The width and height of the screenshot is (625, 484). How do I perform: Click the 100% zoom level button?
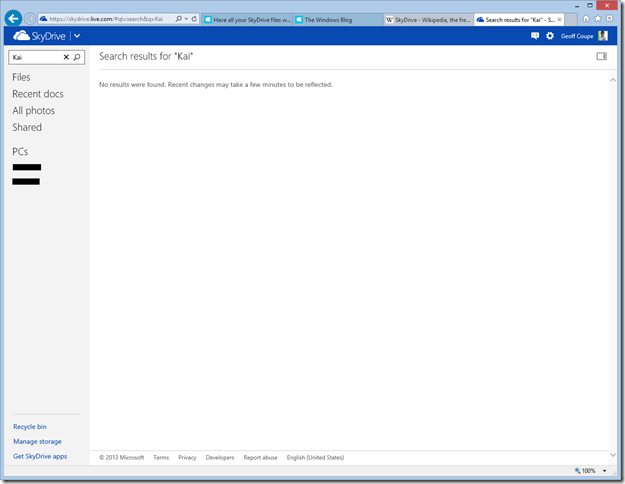point(585,471)
